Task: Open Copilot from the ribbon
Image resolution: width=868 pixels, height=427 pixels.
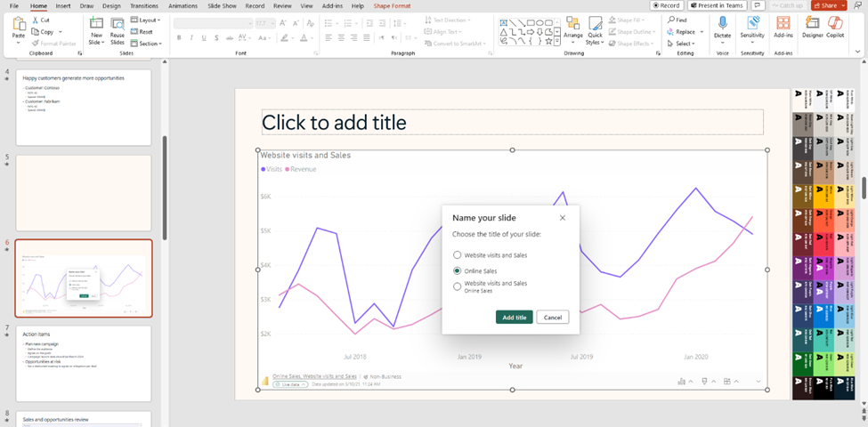Action: 835,22
